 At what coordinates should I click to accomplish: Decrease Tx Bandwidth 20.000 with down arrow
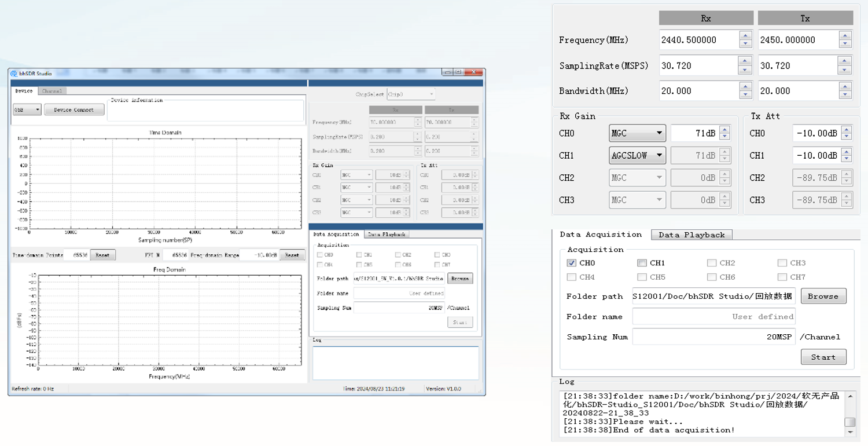click(845, 95)
